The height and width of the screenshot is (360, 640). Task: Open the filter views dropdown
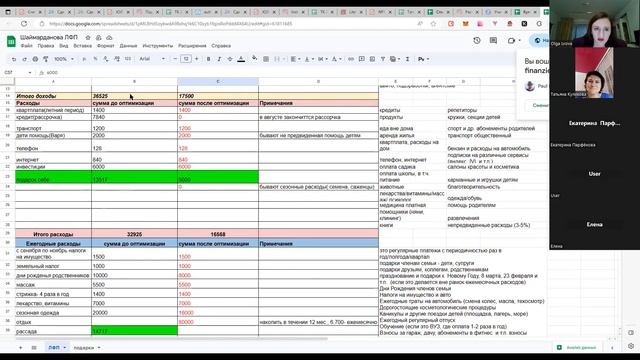click(x=395, y=59)
